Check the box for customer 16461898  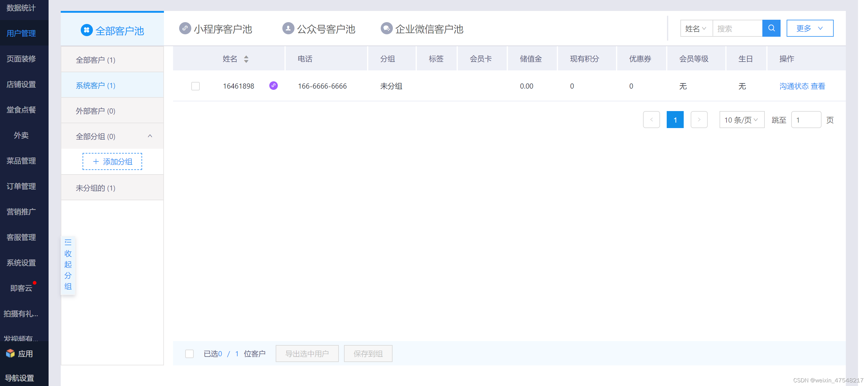[196, 86]
